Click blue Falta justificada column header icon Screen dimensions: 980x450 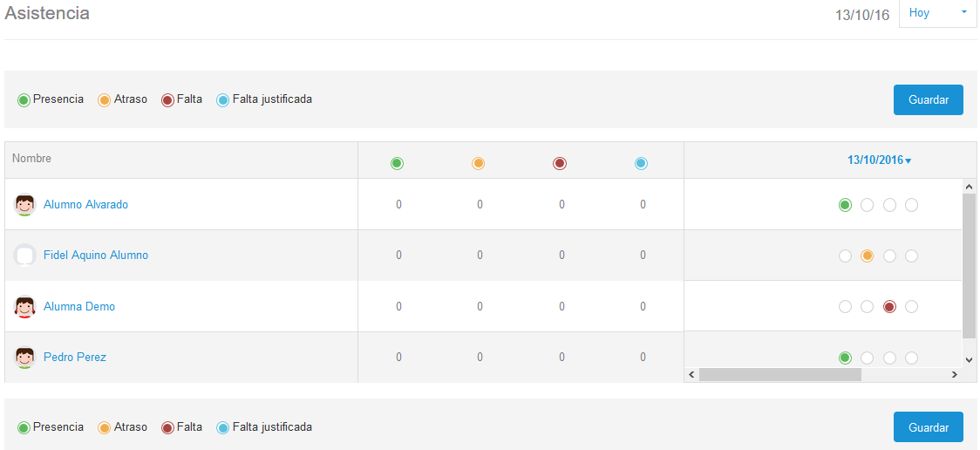(641, 163)
